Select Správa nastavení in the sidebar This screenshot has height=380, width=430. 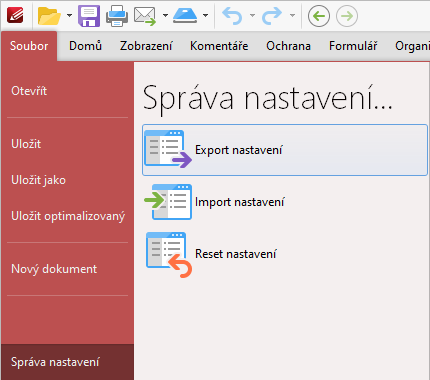tap(68, 362)
